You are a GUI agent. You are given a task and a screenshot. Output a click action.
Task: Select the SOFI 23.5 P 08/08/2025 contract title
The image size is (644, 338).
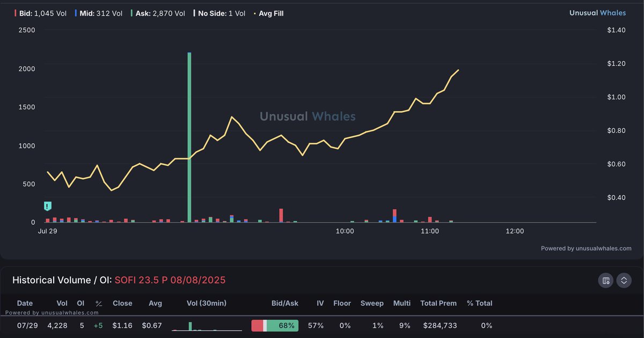[170, 280]
